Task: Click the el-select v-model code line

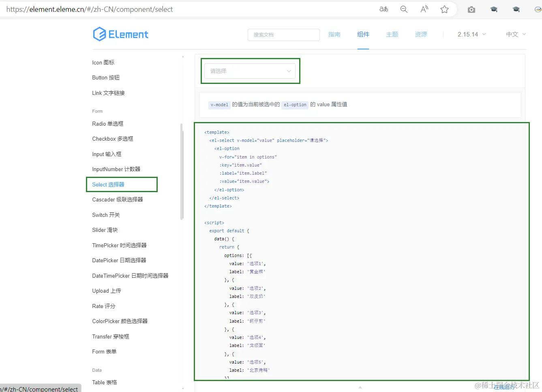Action: [269, 140]
